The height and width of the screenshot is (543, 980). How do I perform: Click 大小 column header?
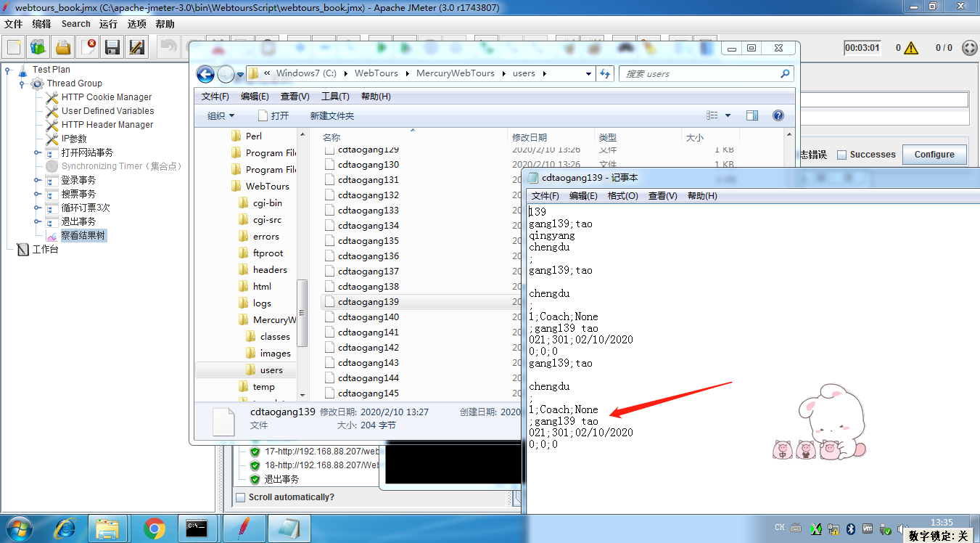pyautogui.click(x=694, y=137)
